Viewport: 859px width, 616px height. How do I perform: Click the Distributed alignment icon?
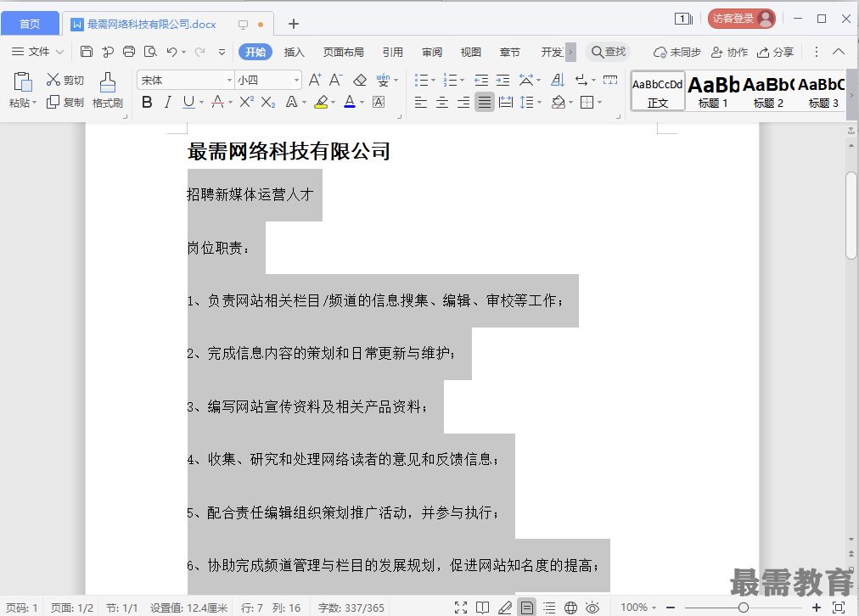point(506,102)
